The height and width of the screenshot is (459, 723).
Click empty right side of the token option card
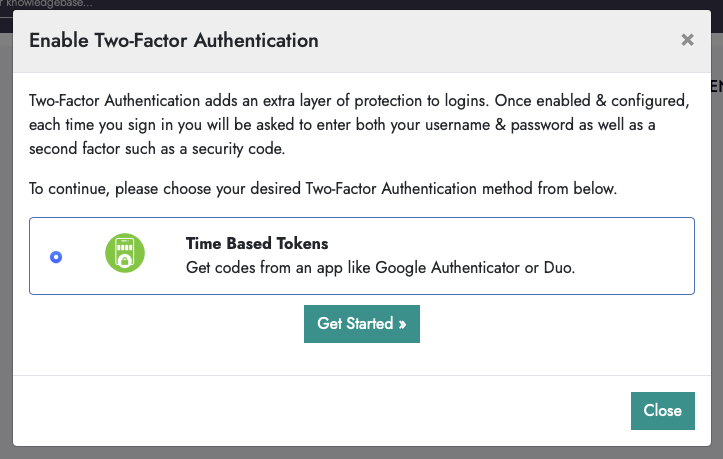[x=640, y=256]
